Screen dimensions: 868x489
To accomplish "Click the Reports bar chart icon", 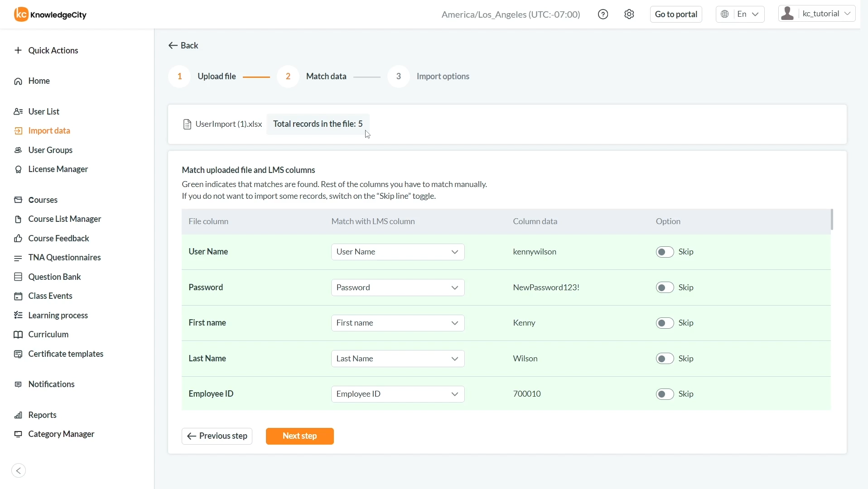I will (x=18, y=415).
